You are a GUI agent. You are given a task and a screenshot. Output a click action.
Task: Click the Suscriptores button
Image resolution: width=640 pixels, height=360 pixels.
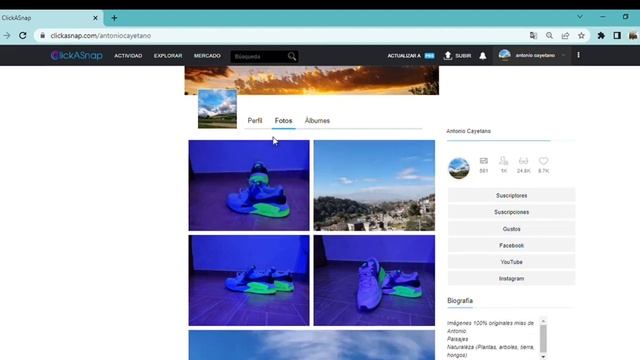[511, 196]
